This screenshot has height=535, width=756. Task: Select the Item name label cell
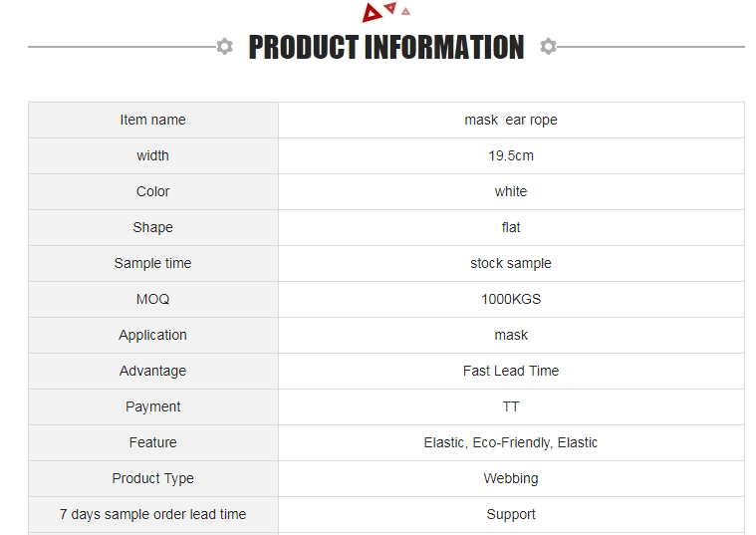pyautogui.click(x=152, y=121)
